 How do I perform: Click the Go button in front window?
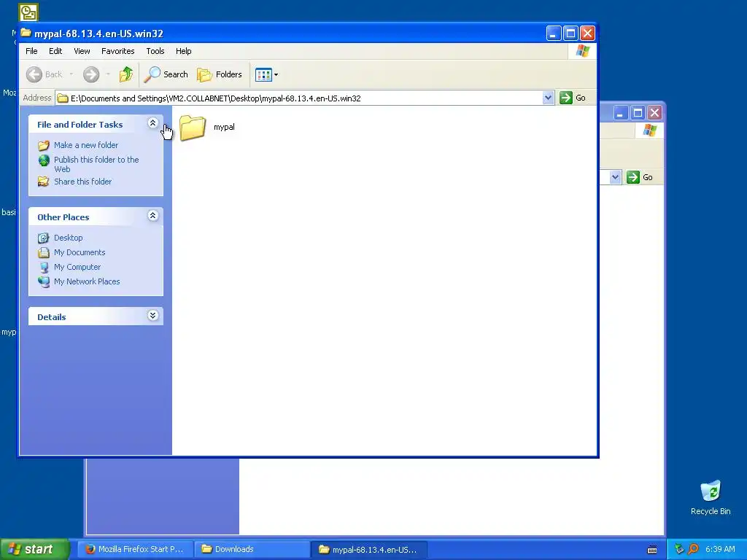(573, 98)
